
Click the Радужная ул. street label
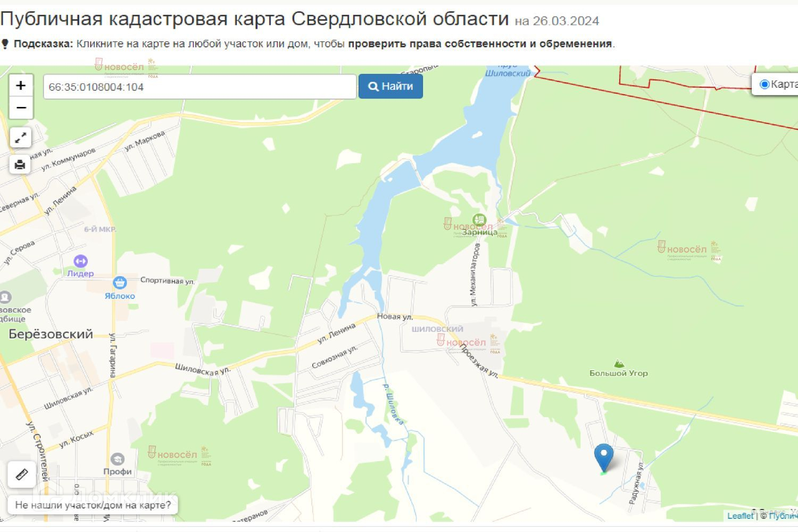[x=636, y=486]
